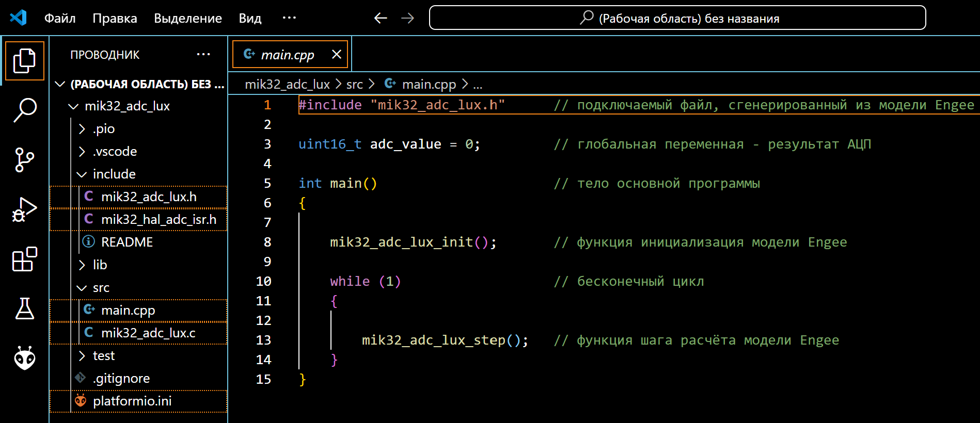Expand the .pio folder
The height and width of the screenshot is (423, 980).
103,129
